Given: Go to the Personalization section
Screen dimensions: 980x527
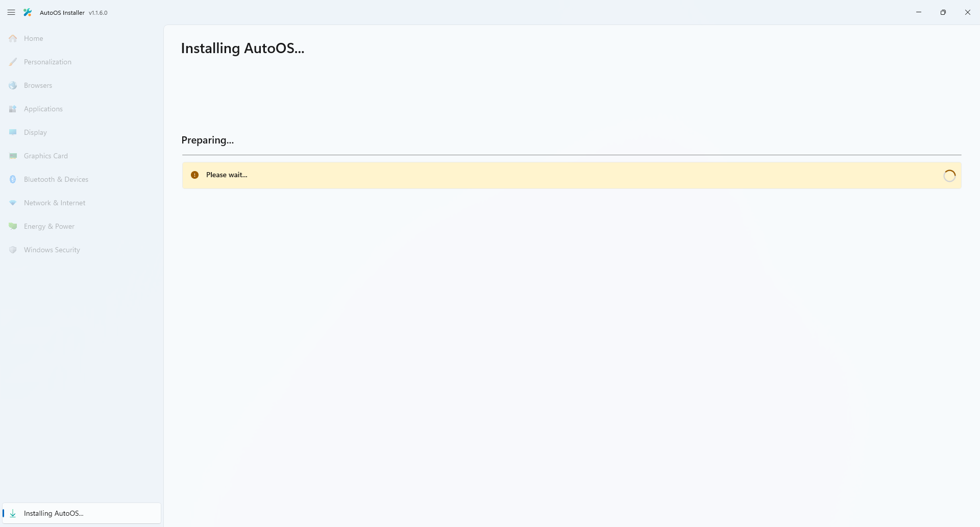Looking at the screenshot, I should click(82, 62).
